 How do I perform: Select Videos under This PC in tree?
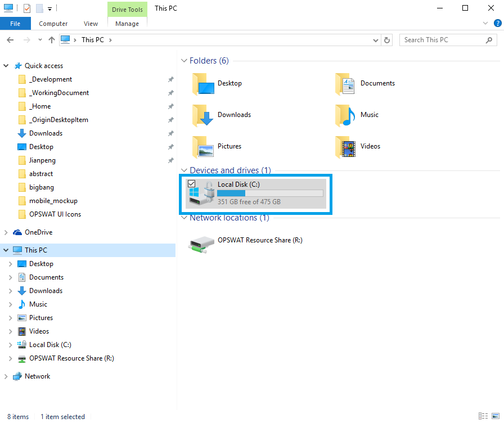click(x=33, y=331)
